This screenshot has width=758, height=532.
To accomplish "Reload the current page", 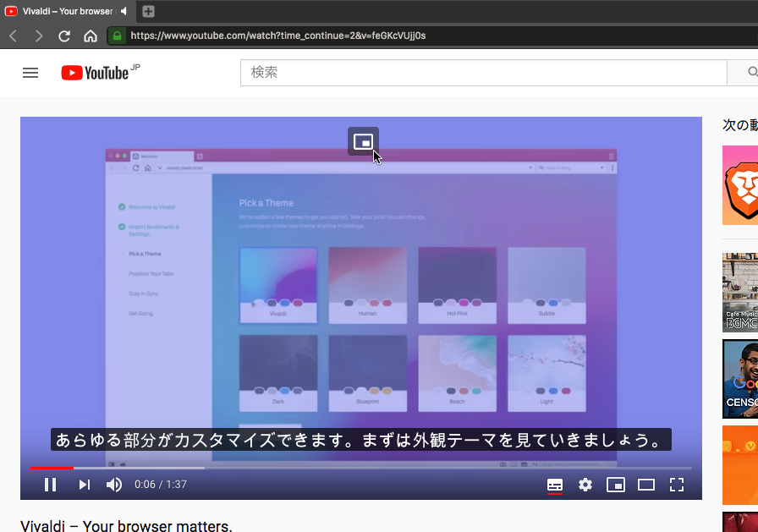I will point(64,36).
